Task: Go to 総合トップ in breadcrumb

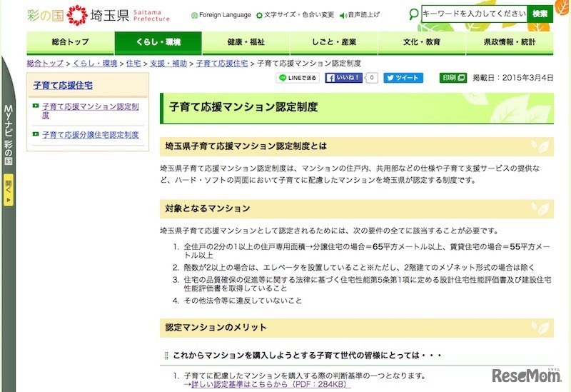Action: click(45, 64)
